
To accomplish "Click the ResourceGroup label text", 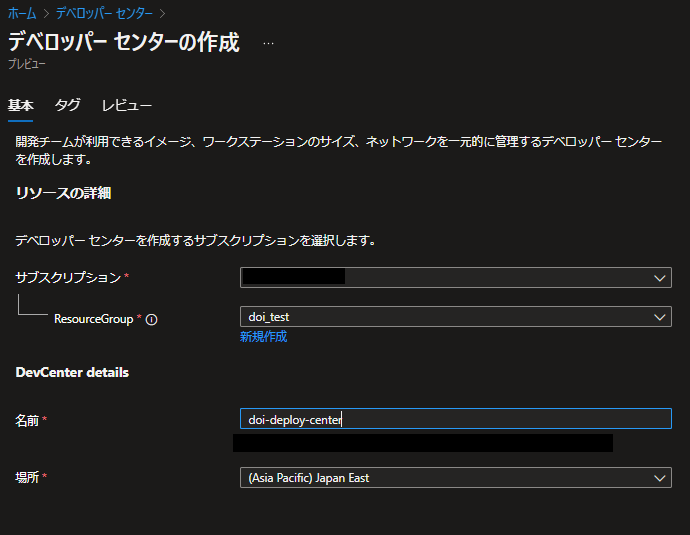I will 93,319.
